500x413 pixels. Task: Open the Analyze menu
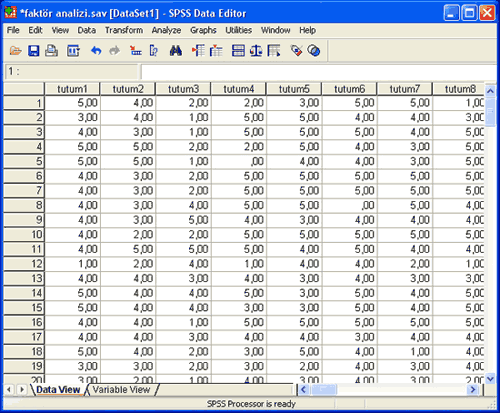(166, 30)
